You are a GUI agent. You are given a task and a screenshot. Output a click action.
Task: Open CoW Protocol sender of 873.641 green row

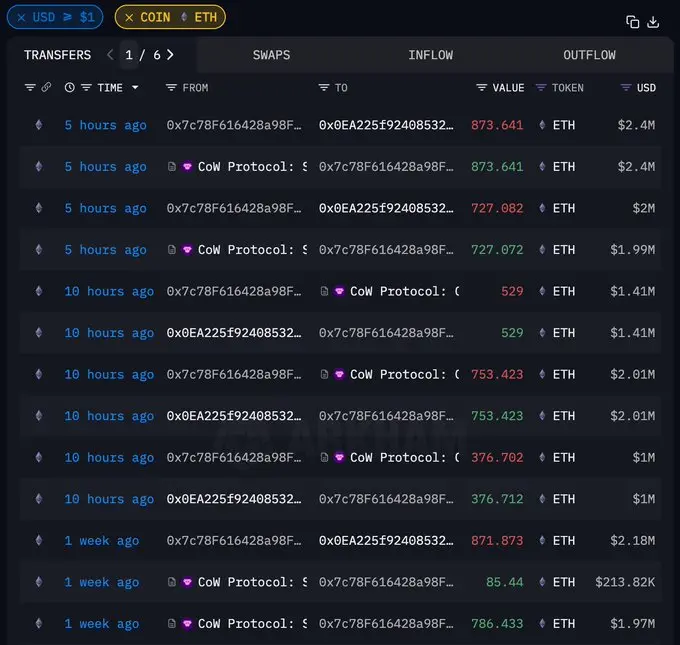click(x=252, y=167)
